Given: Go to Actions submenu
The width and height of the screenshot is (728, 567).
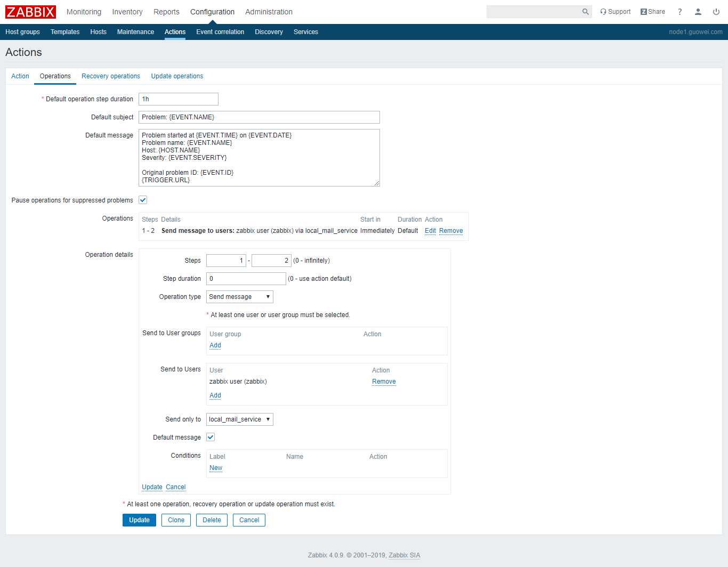Looking at the screenshot, I should (175, 32).
